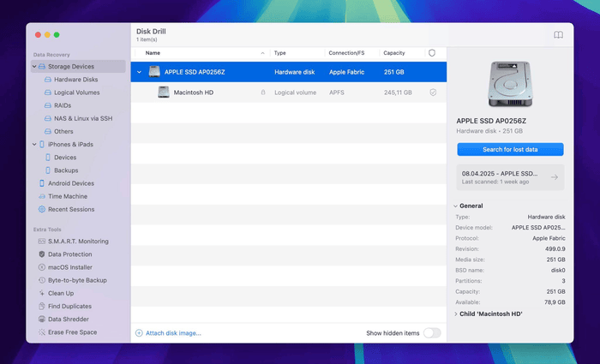Click the 'APFS' file system cell
Screen dimensions: 600x364
[337, 92]
